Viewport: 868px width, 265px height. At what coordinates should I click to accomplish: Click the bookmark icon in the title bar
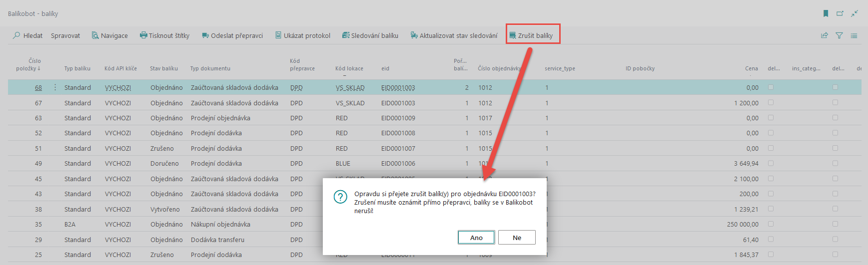coord(826,13)
